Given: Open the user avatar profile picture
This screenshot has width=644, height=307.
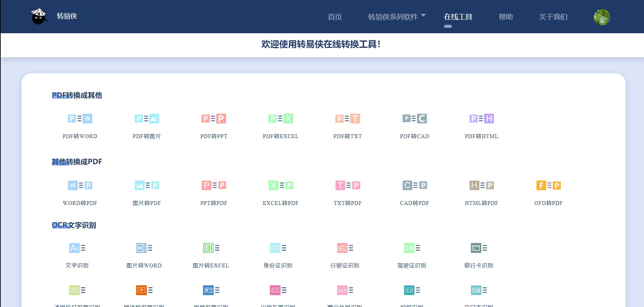Looking at the screenshot, I should pos(602,17).
